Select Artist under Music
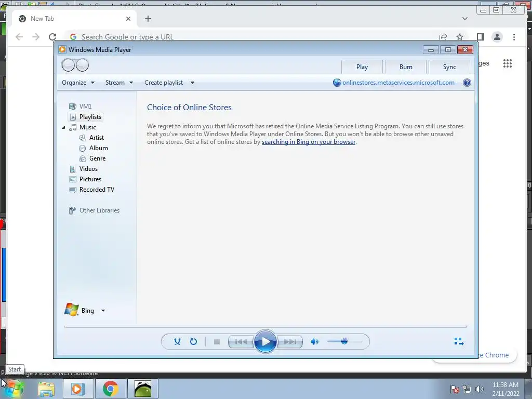 [96, 138]
